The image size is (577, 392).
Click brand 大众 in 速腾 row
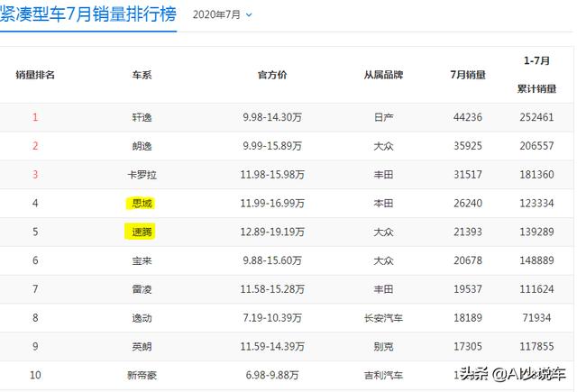(383, 232)
